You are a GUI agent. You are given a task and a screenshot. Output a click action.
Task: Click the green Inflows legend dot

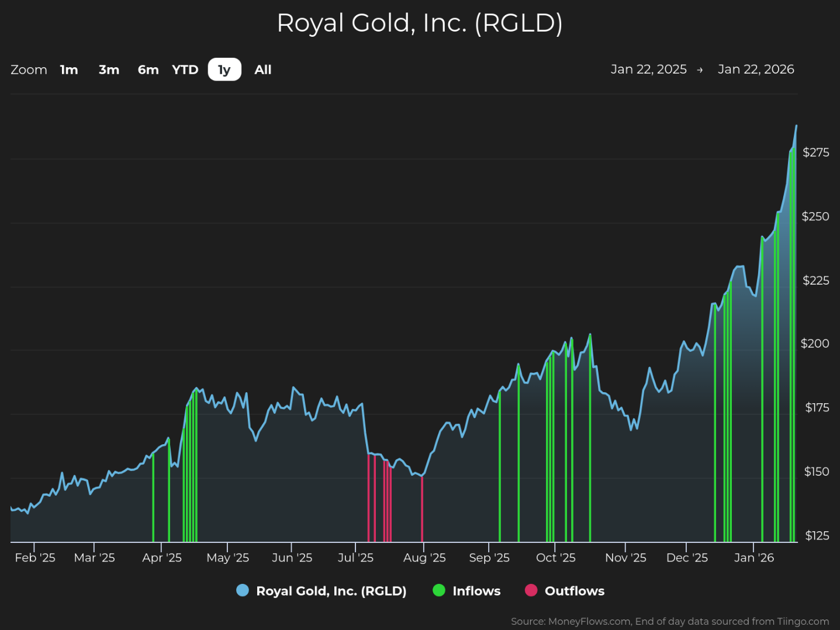(x=439, y=590)
